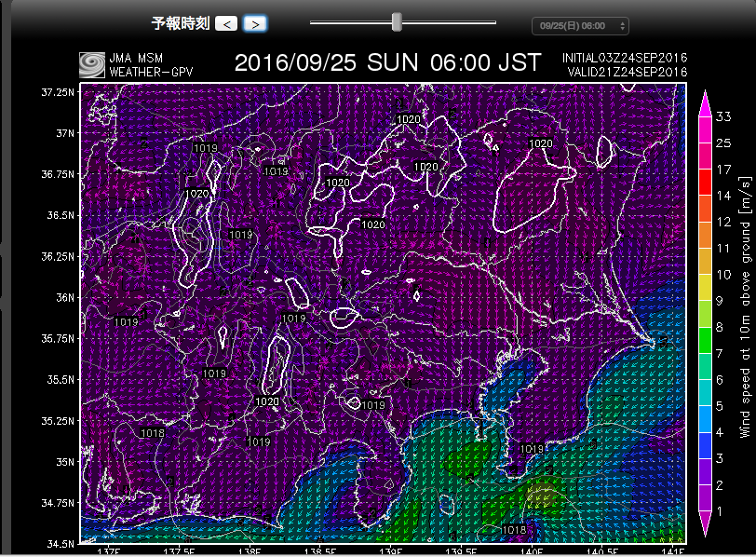Image resolution: width=756 pixels, height=557 pixels.
Task: Click the left end of slider track
Action: [313, 22]
